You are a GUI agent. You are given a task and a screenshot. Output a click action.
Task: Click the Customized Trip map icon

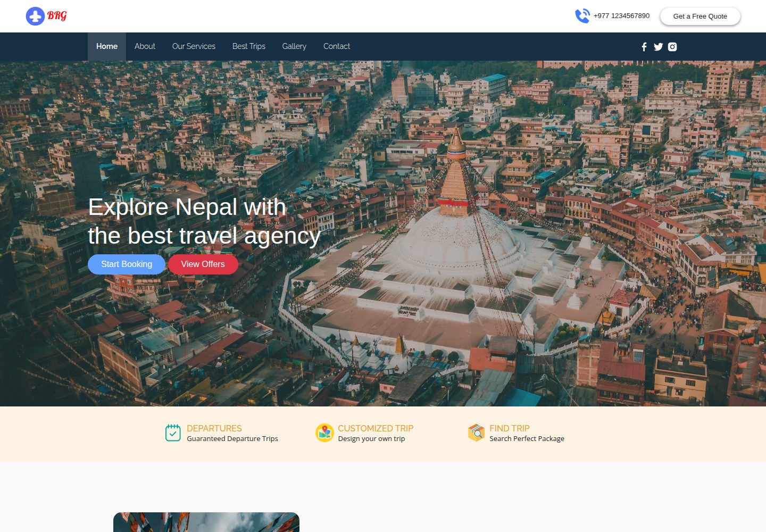tap(324, 433)
